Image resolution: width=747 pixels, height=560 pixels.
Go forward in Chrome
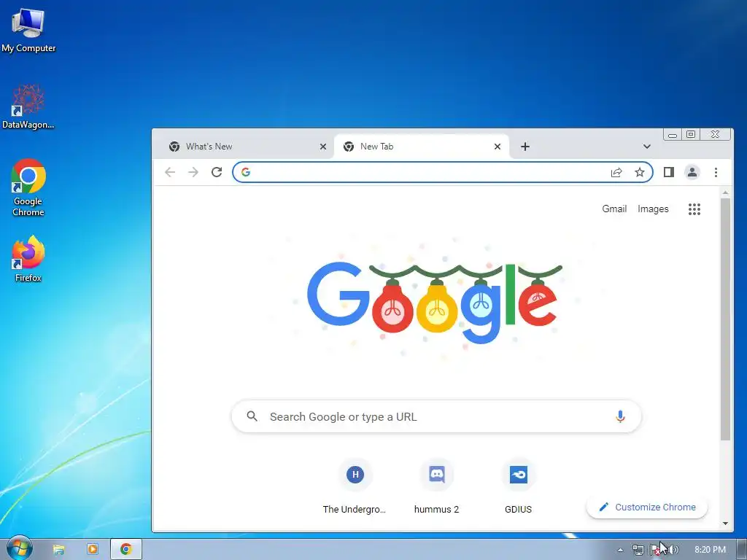coord(193,172)
